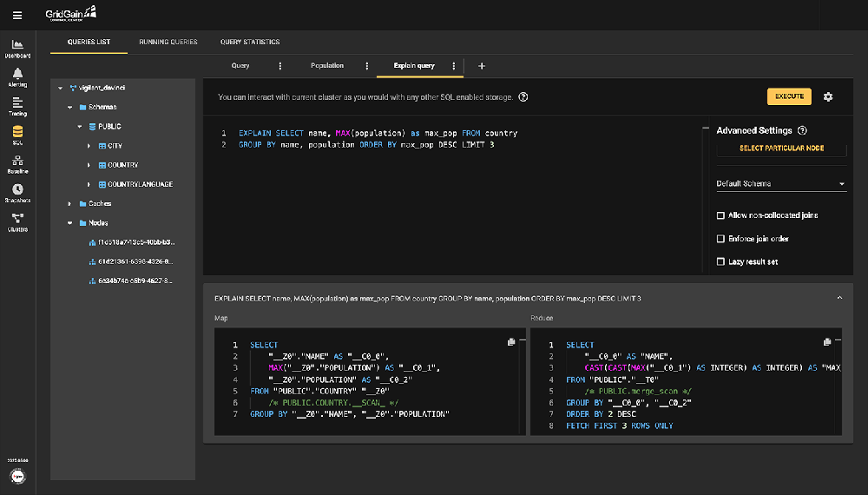868x495 pixels.
Task: Open the Baseline sidebar section
Action: click(x=17, y=164)
